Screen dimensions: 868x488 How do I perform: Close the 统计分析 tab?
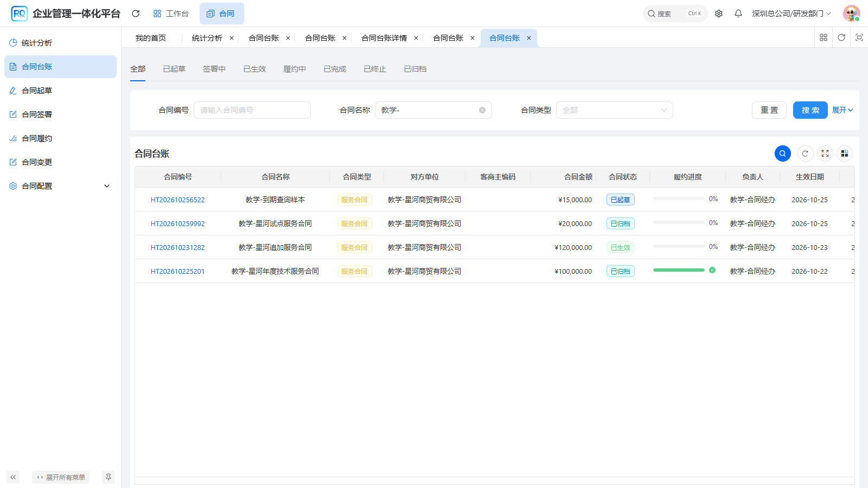point(232,38)
